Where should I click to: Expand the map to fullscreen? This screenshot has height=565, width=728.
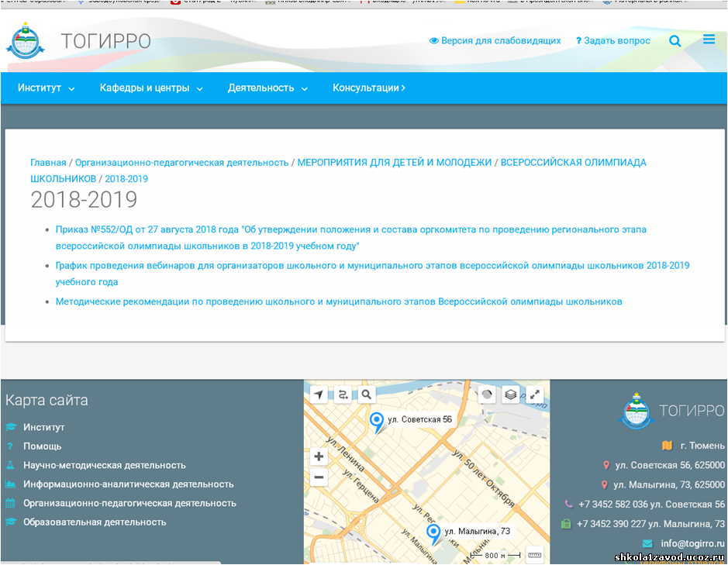pos(535,394)
